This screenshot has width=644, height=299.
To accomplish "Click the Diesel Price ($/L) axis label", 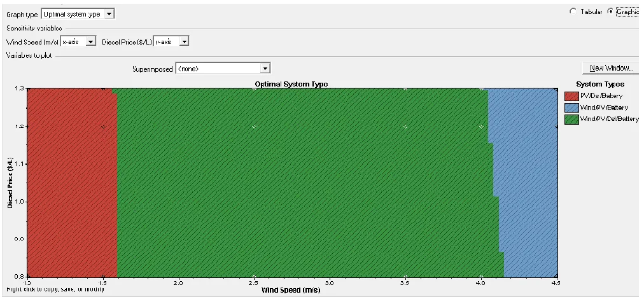I will pos(10,181).
